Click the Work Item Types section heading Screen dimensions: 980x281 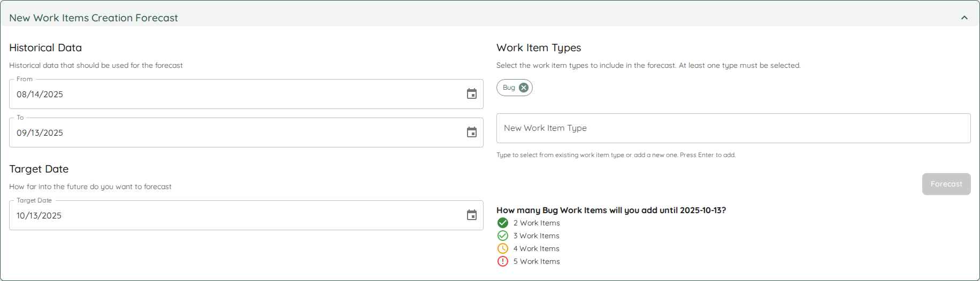[538, 48]
